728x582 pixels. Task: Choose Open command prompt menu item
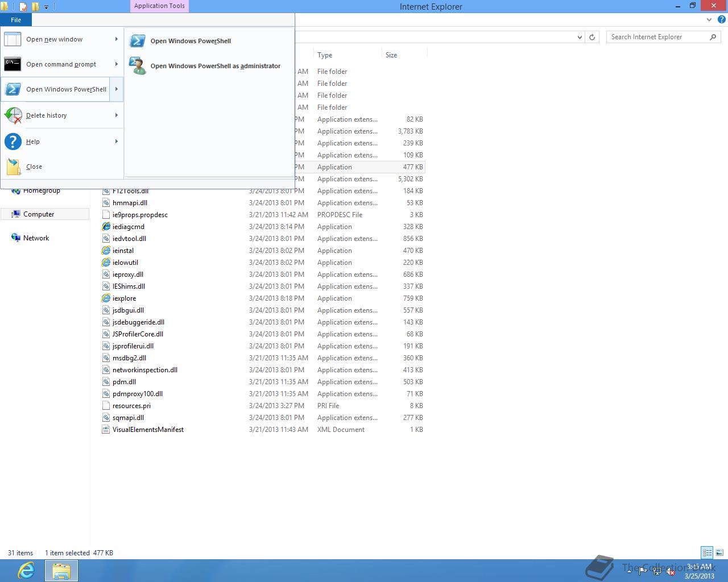(x=61, y=64)
